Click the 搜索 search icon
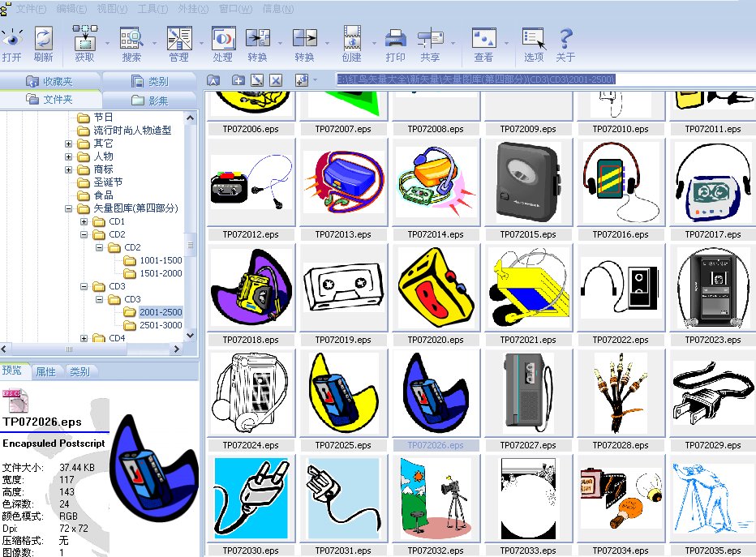The width and height of the screenshot is (756, 557). click(x=131, y=39)
